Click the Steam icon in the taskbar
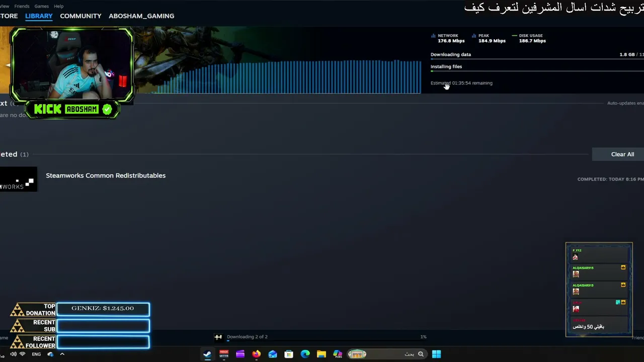 (x=207, y=354)
